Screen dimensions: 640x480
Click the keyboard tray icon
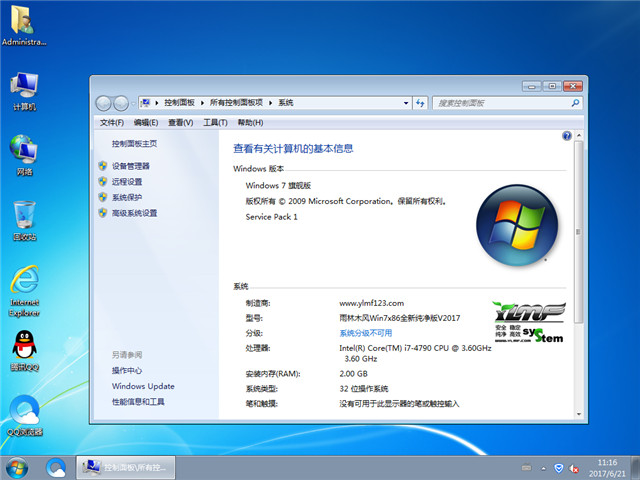click(x=527, y=468)
